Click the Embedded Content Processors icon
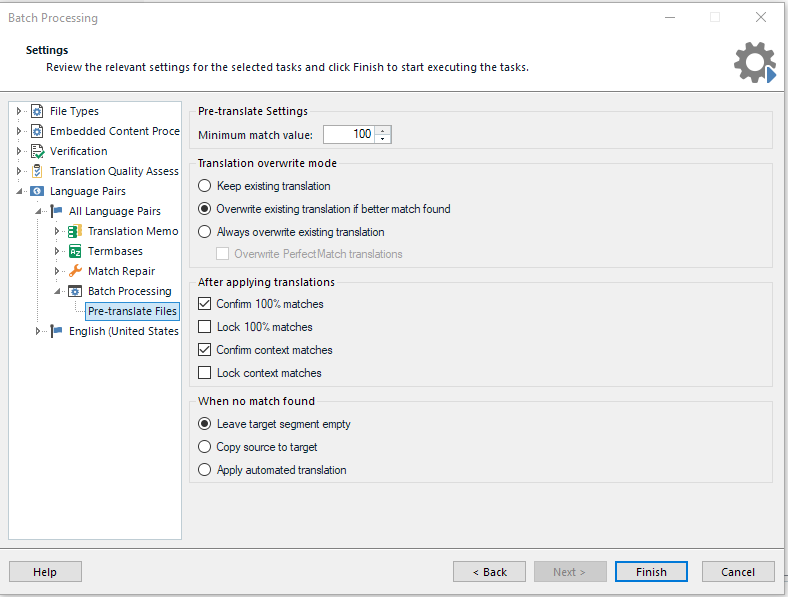 point(37,131)
